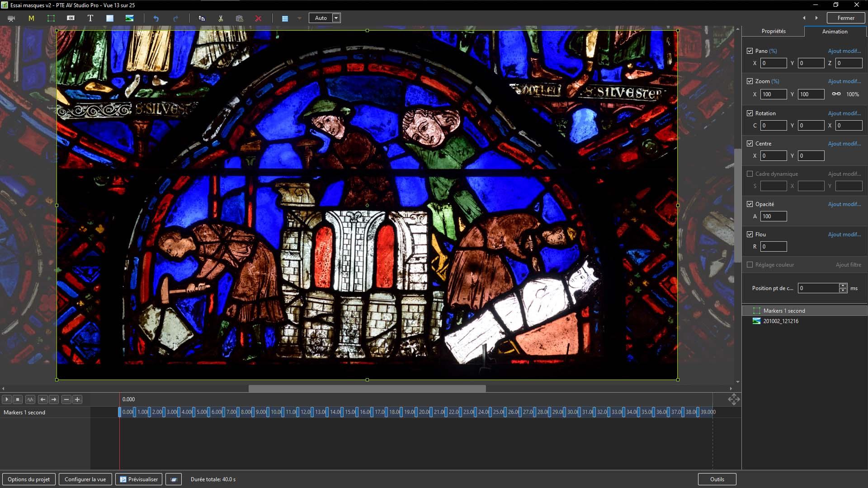This screenshot has height=488, width=868.
Task: Switch to the Propriétés tab
Action: pos(773,31)
